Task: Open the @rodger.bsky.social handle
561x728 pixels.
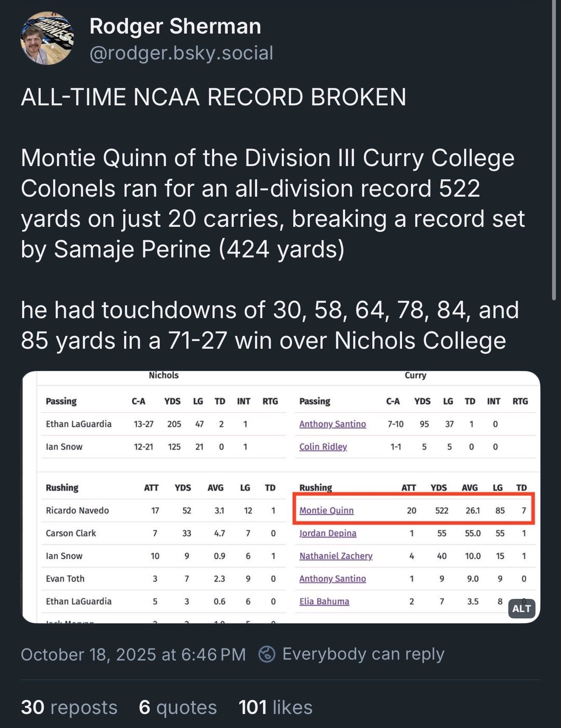Action: [181, 54]
